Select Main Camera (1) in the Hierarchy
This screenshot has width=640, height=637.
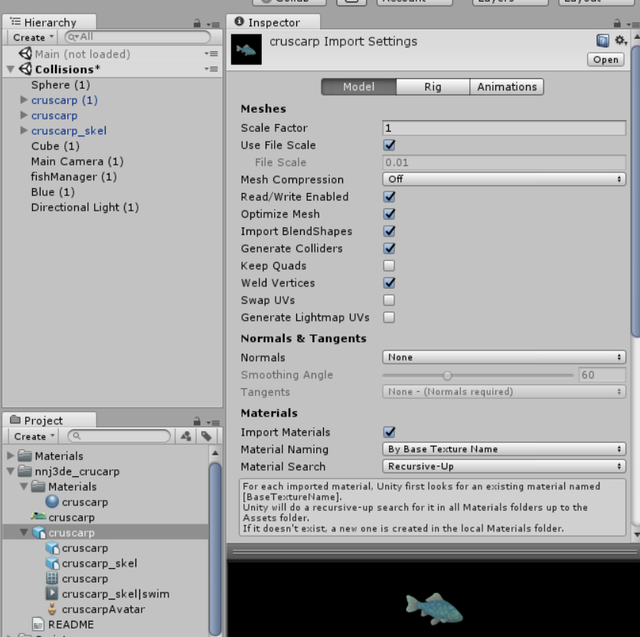pos(77,161)
